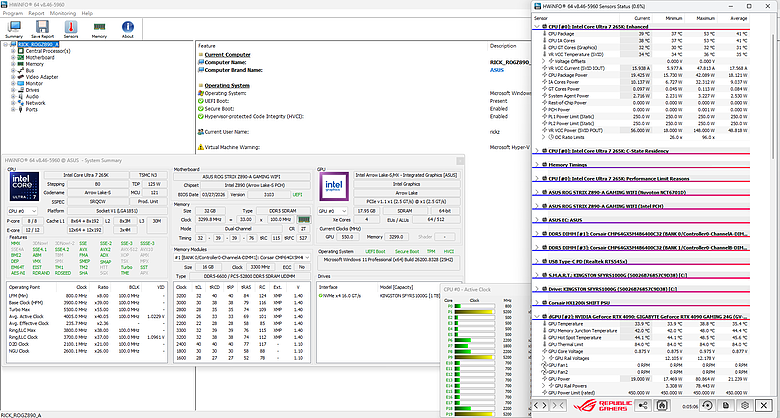
Task: Click the network share icon in Sensors footer
Action: (644, 406)
